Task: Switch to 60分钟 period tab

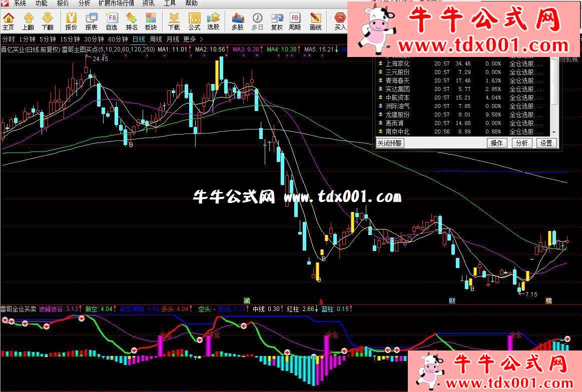Action: pyautogui.click(x=118, y=39)
